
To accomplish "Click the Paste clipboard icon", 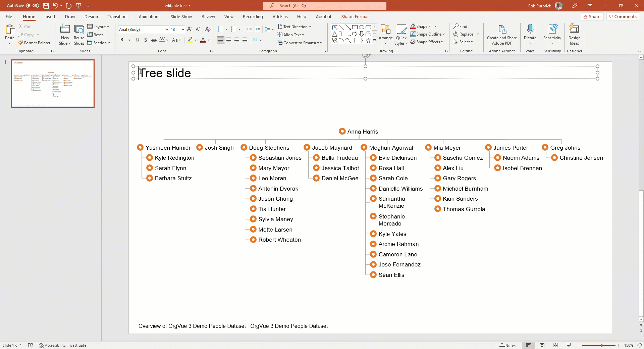I will pyautogui.click(x=10, y=30).
